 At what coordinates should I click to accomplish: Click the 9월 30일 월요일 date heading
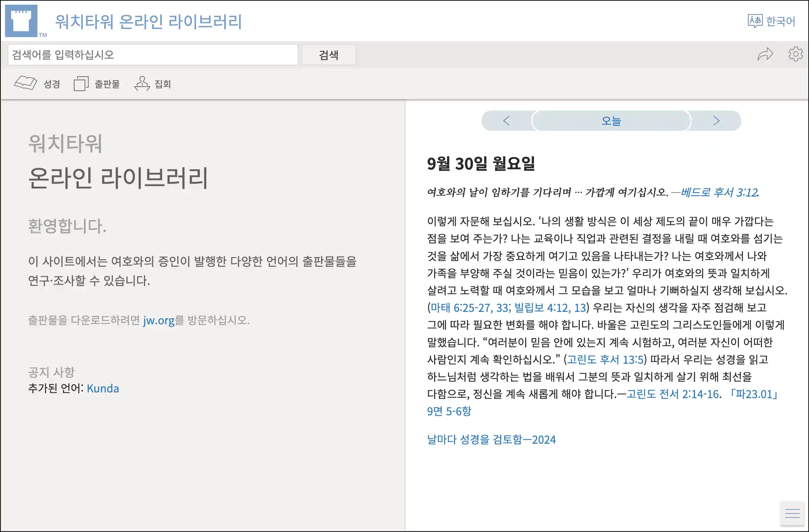(x=481, y=164)
